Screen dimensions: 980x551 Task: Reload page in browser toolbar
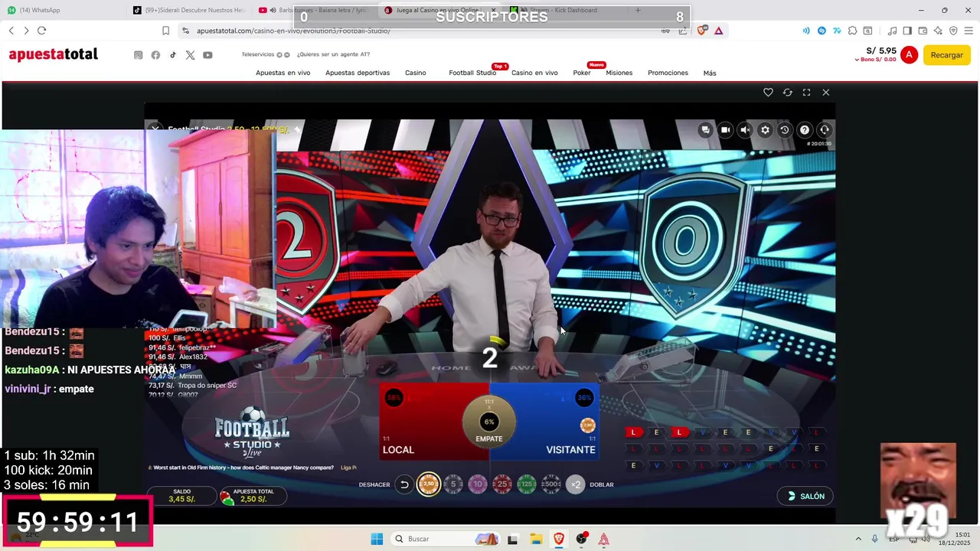(x=41, y=31)
